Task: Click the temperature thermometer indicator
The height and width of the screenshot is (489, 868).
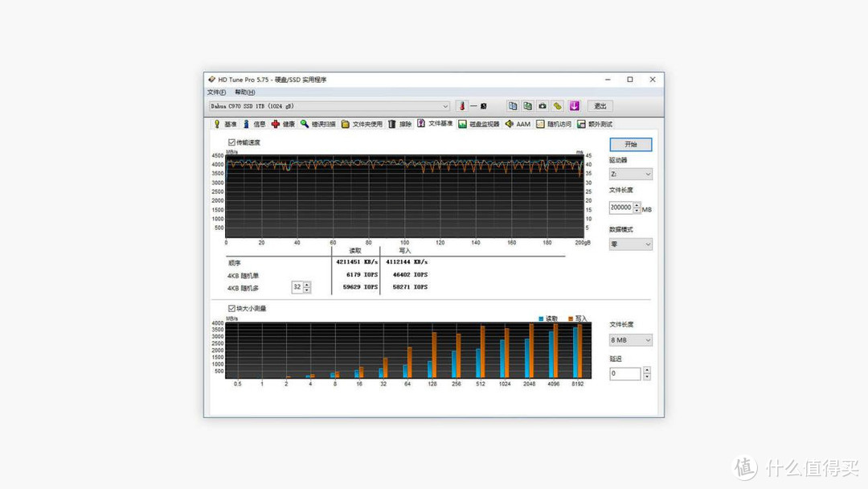Action: click(462, 105)
